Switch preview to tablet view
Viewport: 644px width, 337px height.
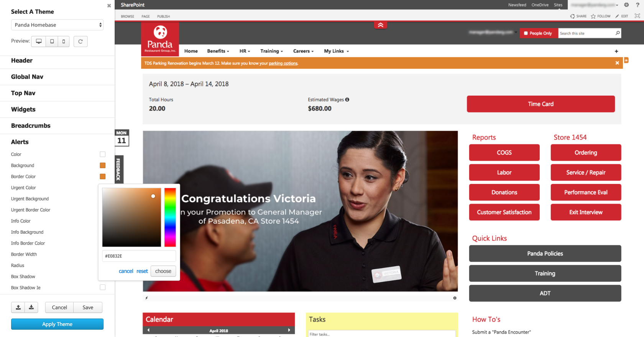pos(52,41)
